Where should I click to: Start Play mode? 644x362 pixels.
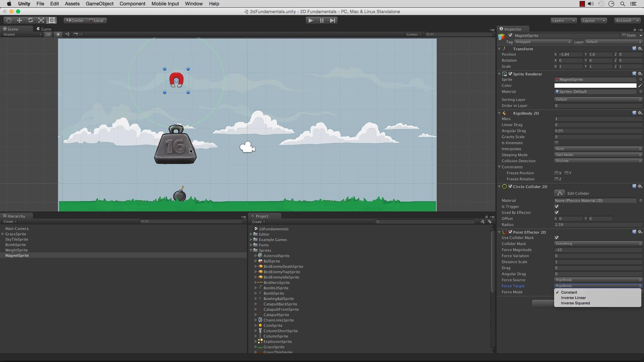311,20
